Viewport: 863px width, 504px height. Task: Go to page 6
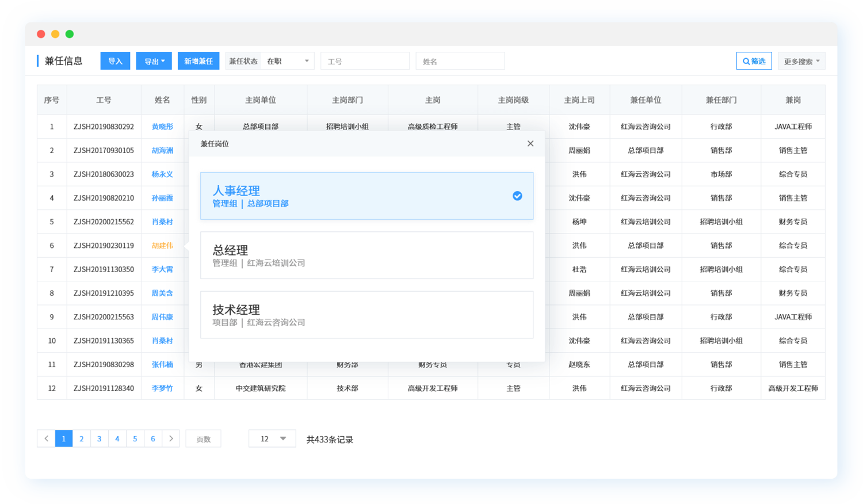pyautogui.click(x=153, y=438)
